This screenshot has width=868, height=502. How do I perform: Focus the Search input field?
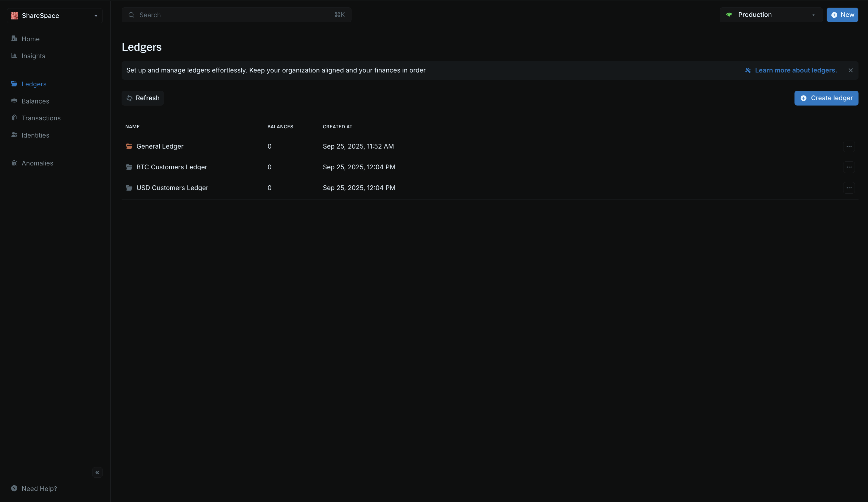tap(236, 15)
